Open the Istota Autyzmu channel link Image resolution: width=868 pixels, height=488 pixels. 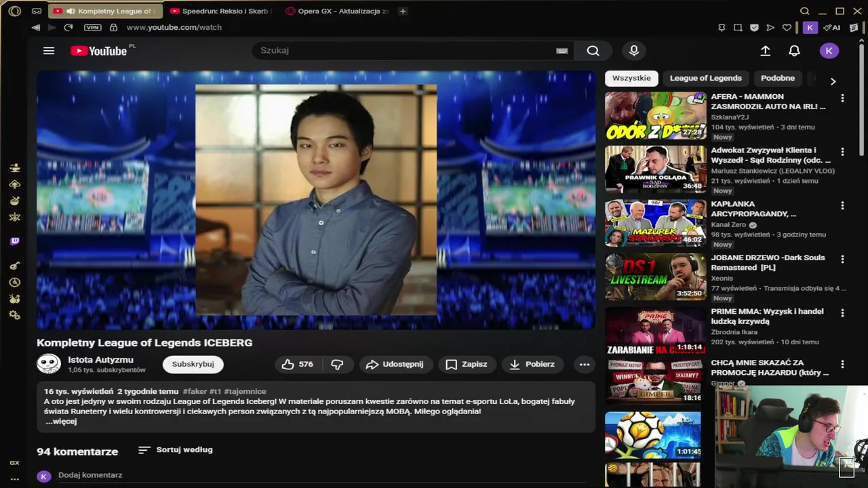click(100, 360)
